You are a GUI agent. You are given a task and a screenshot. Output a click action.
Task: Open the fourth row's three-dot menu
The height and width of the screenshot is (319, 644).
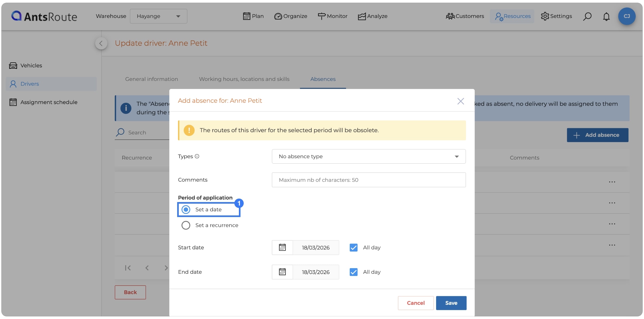click(x=612, y=245)
